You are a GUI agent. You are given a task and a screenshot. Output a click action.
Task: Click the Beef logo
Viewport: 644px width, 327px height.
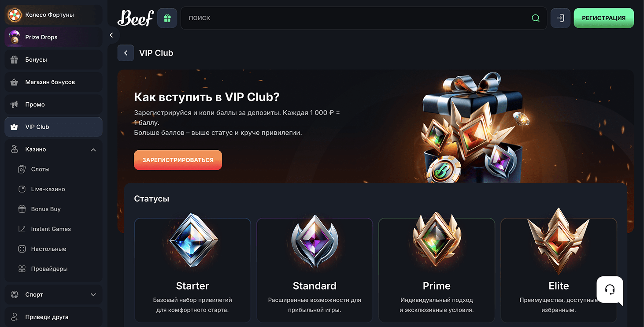click(x=135, y=18)
